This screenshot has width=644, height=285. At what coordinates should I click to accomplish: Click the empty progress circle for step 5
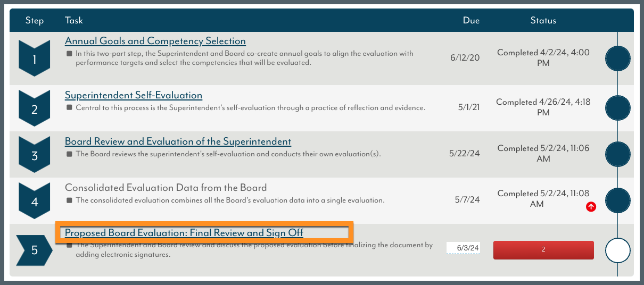[618, 250]
